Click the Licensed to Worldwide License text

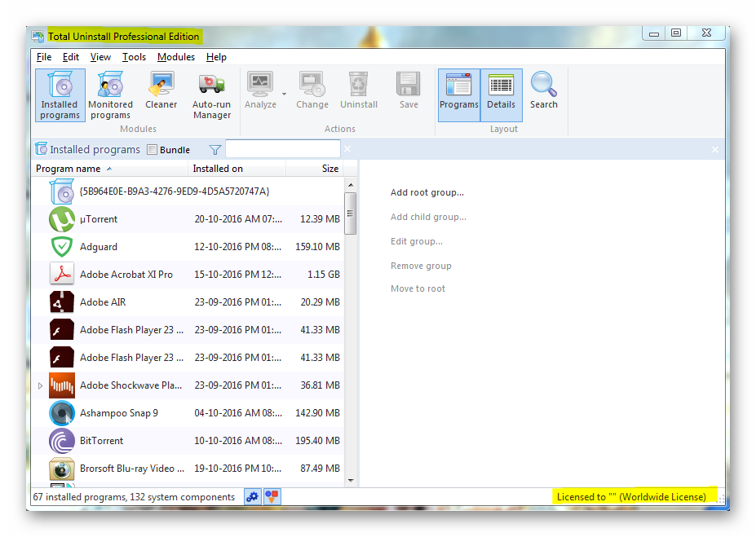coord(631,497)
